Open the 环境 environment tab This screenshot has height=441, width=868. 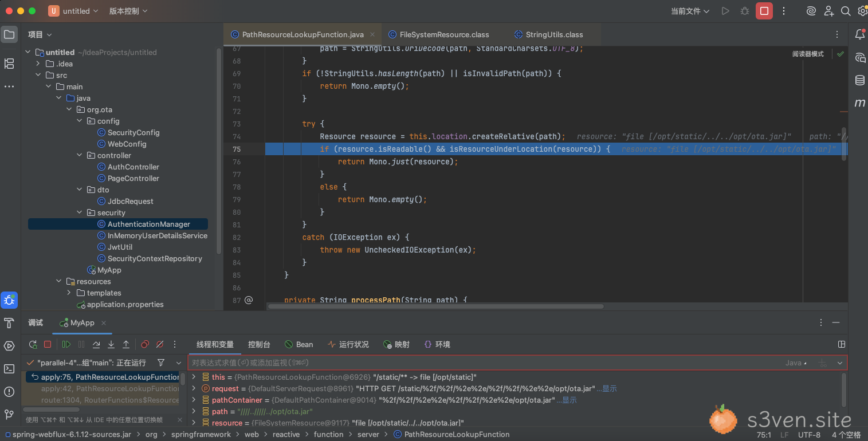(437, 344)
